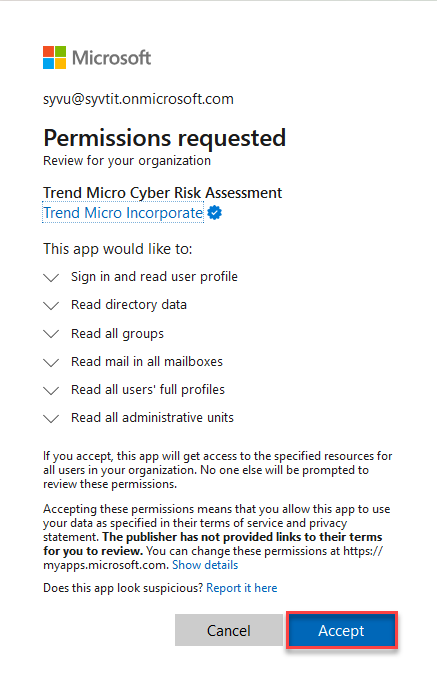437x687 pixels.
Task: Click the Report it here link
Action: click(242, 588)
